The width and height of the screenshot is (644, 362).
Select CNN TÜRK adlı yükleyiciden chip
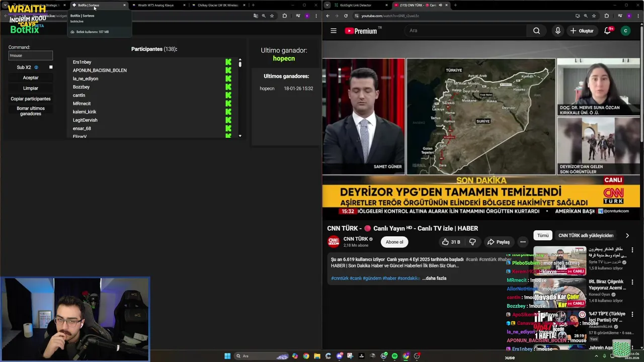pyautogui.click(x=586, y=235)
